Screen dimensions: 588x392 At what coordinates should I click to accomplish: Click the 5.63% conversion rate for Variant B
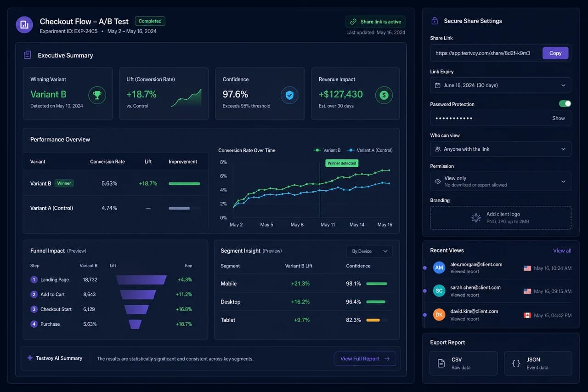[109, 183]
